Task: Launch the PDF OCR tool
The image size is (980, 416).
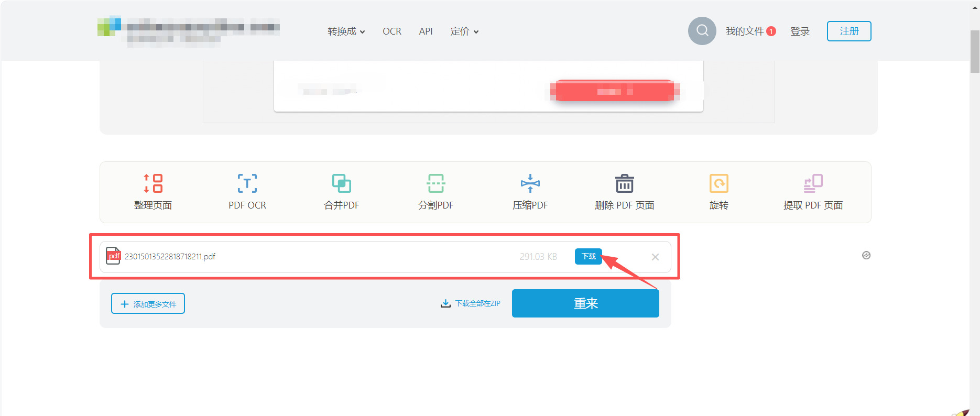Action: (247, 192)
